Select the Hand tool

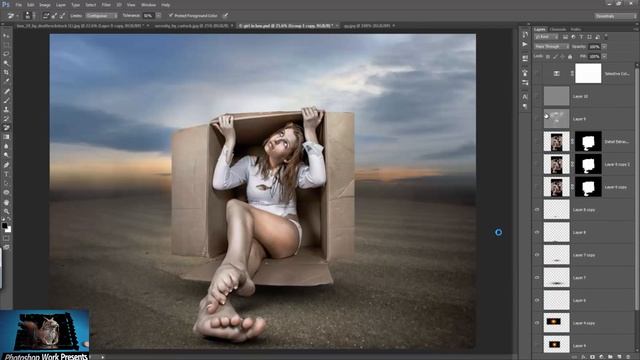(6, 202)
